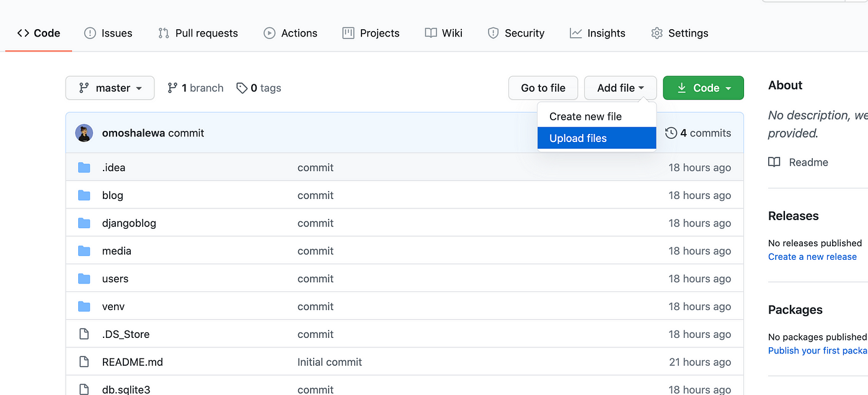Image resolution: width=868 pixels, height=395 pixels.
Task: Open the Code tab
Action: click(38, 33)
